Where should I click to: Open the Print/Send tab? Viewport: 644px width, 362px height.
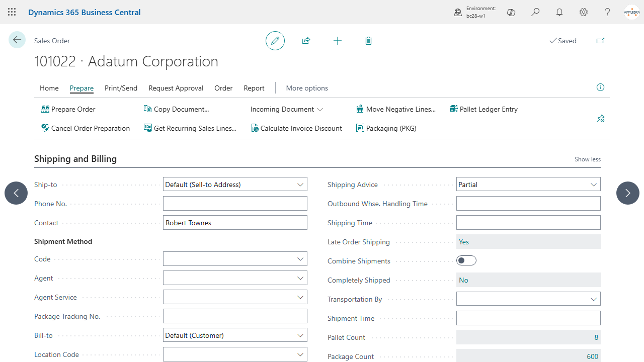pos(121,88)
